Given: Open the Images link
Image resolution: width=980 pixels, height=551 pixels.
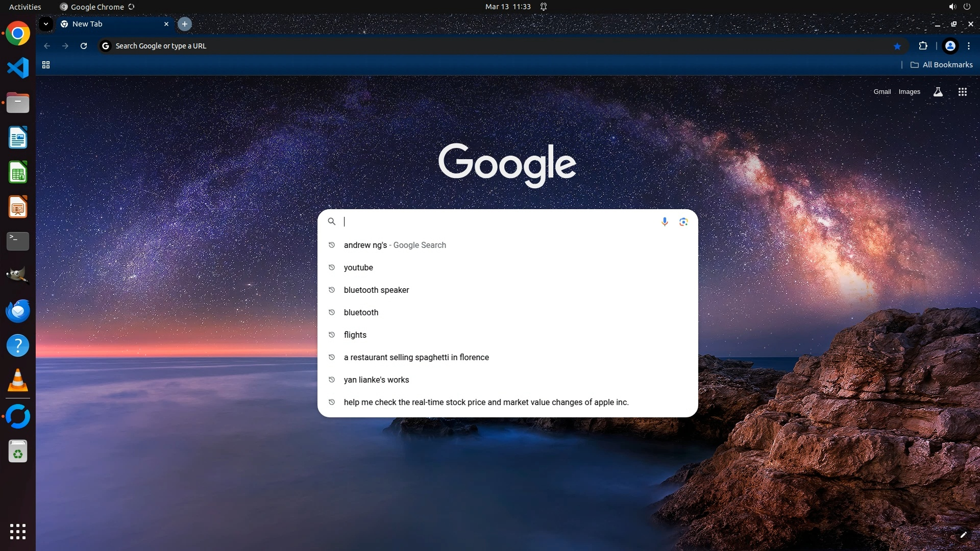Looking at the screenshot, I should (x=909, y=92).
